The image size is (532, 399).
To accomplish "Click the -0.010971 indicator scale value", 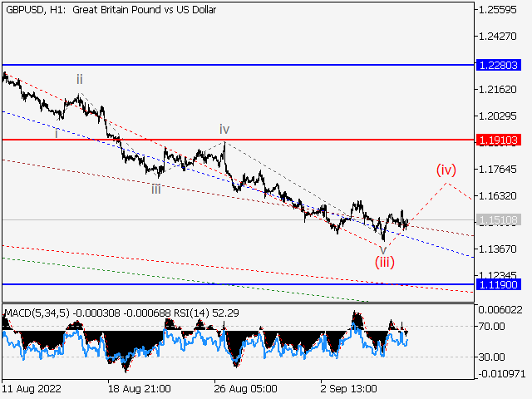I will click(501, 374).
